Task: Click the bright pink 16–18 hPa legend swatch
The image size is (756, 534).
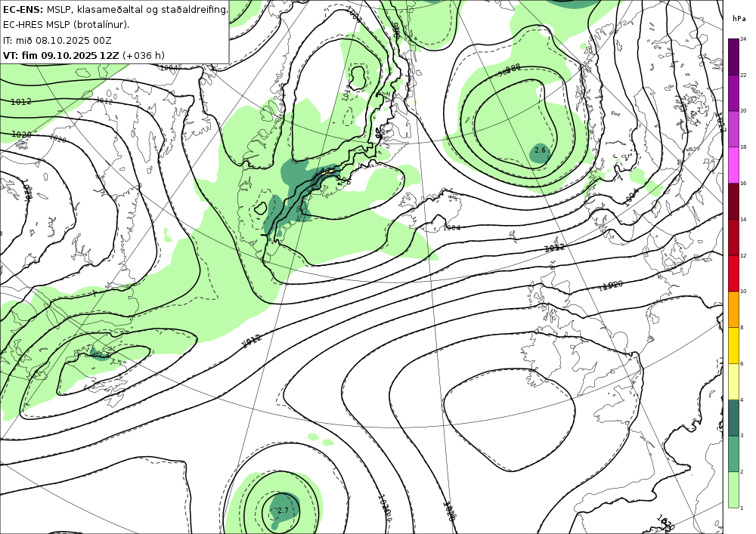Action: (733, 165)
